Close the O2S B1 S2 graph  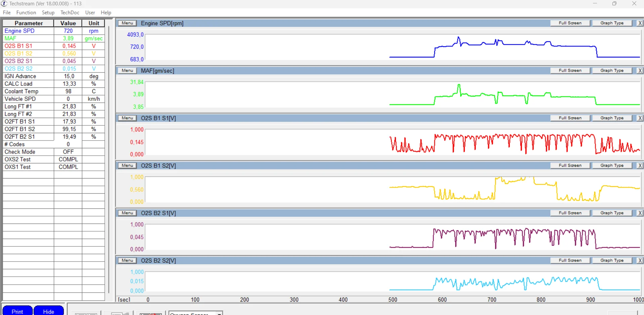click(x=640, y=165)
